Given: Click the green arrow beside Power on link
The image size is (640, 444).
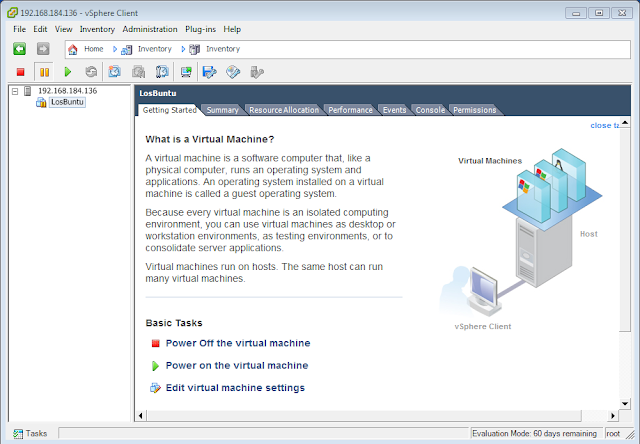Looking at the screenshot, I should pos(155,366).
